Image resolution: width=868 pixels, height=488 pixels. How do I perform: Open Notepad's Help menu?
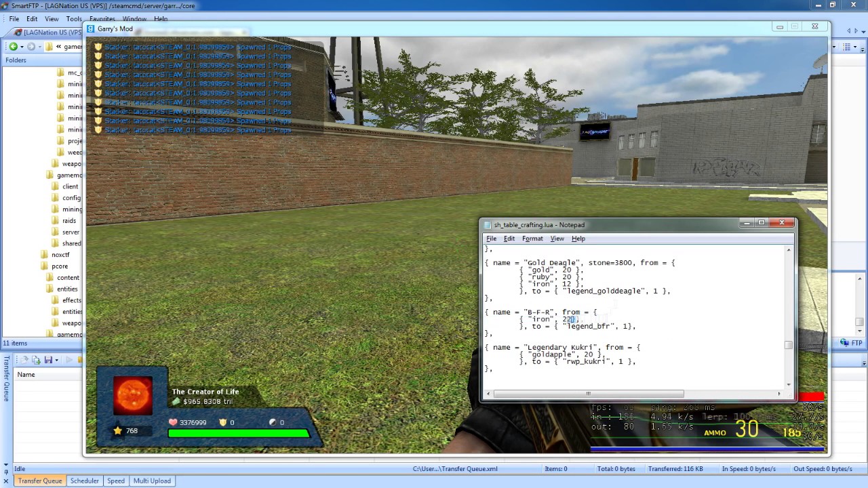[578, 239]
